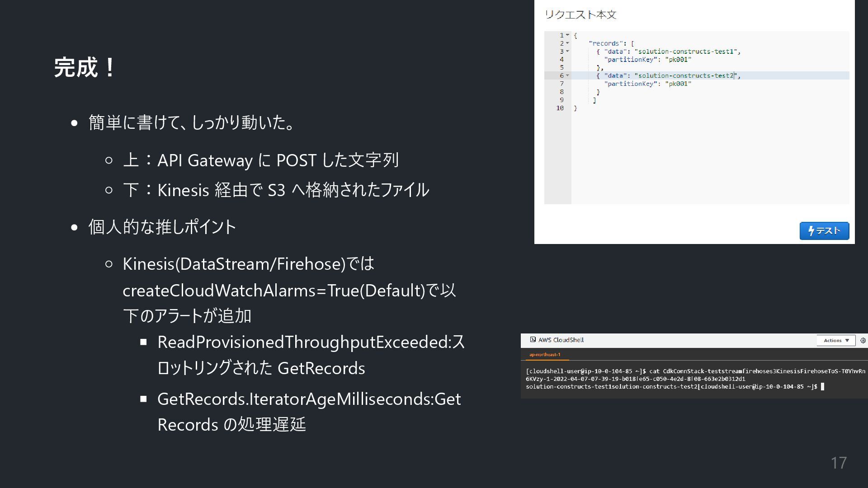
Task: Click the CloudShell terminal prompt cursor
Action: pos(822,387)
